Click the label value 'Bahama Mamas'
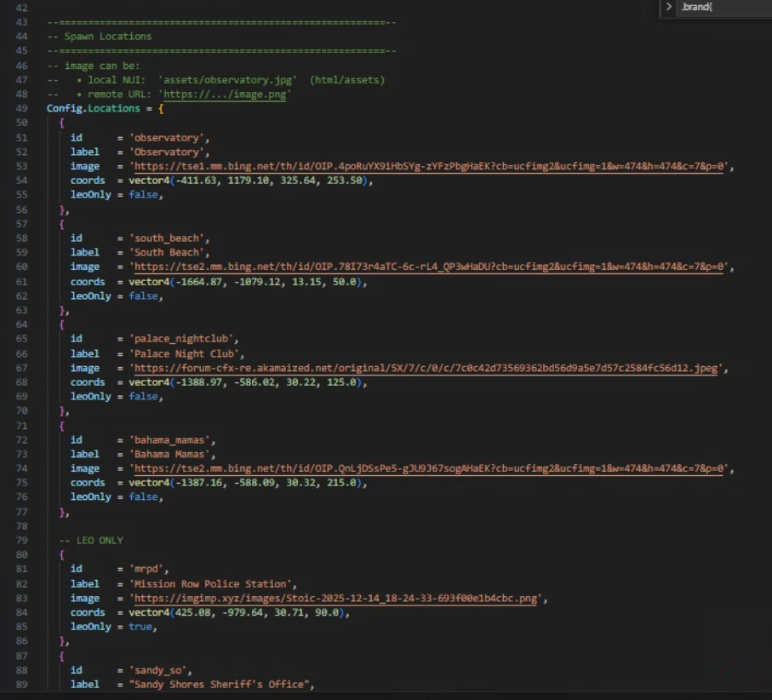 point(169,454)
